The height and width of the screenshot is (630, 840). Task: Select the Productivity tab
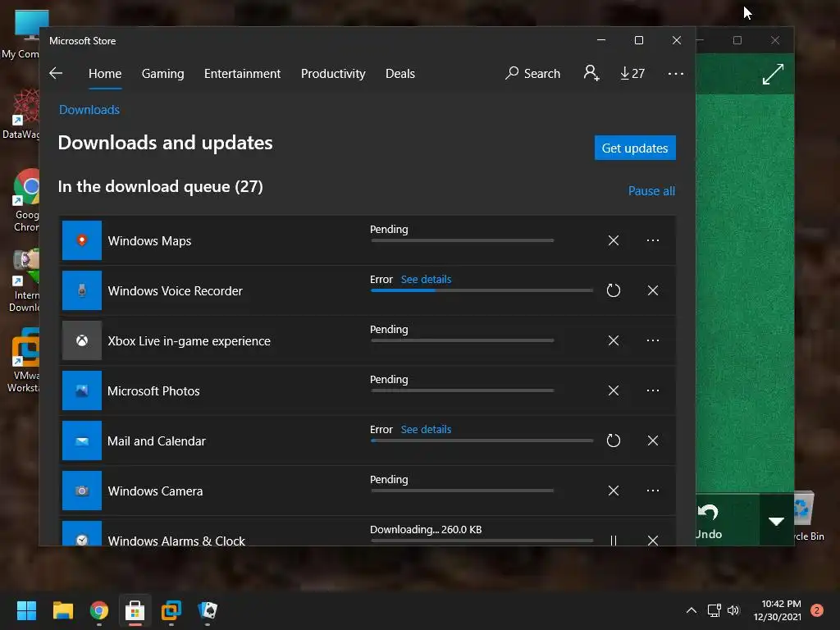coord(333,73)
